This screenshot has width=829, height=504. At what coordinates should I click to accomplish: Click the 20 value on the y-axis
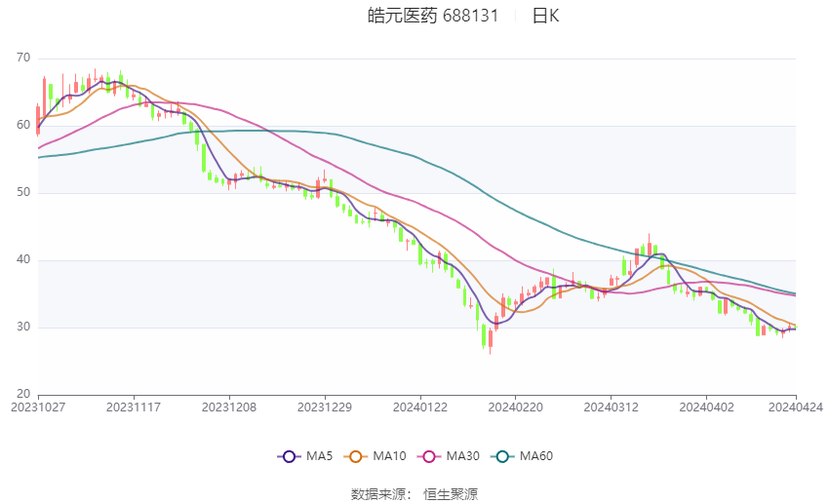(23, 395)
